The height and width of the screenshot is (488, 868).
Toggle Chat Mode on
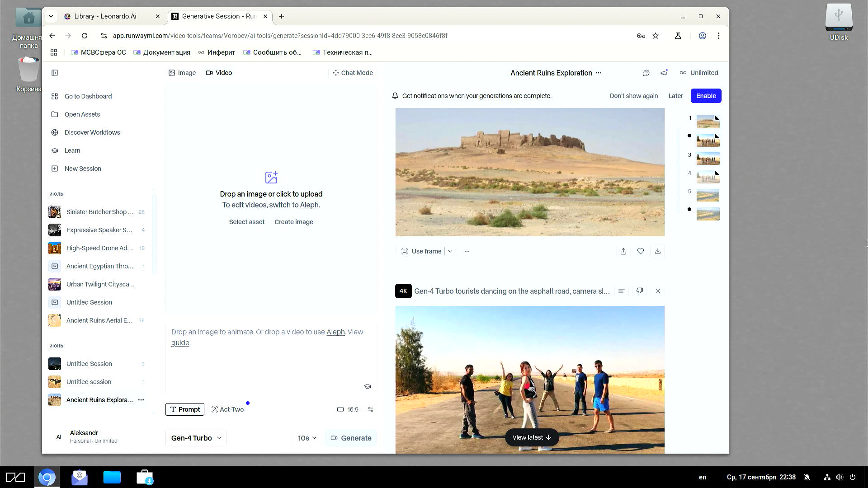click(x=353, y=73)
